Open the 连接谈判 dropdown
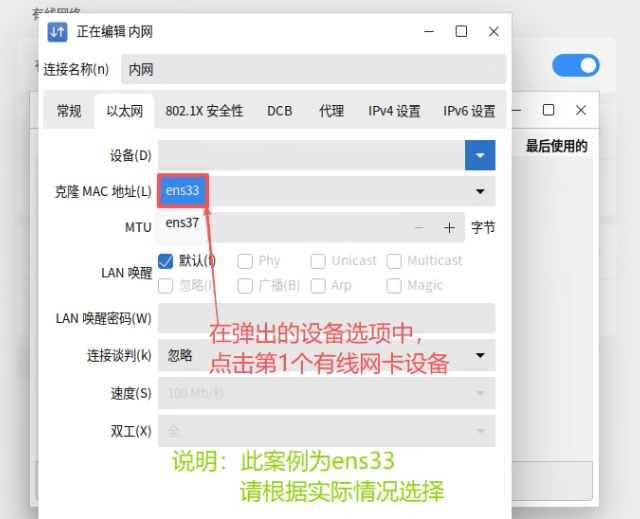 (x=480, y=355)
